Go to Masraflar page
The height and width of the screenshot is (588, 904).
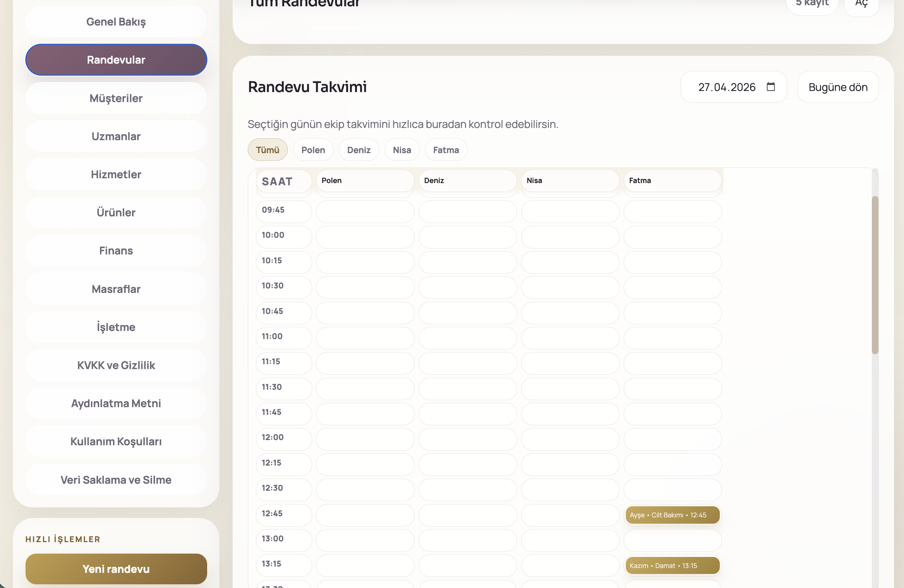[x=116, y=289]
